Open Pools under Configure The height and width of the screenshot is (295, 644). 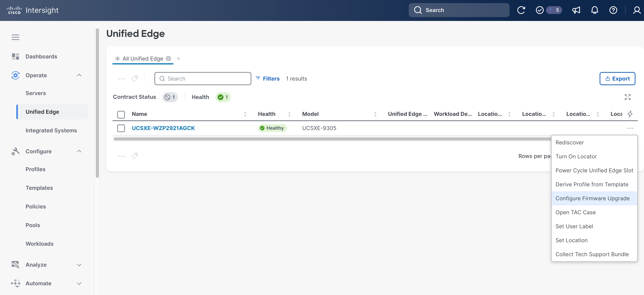(x=33, y=226)
